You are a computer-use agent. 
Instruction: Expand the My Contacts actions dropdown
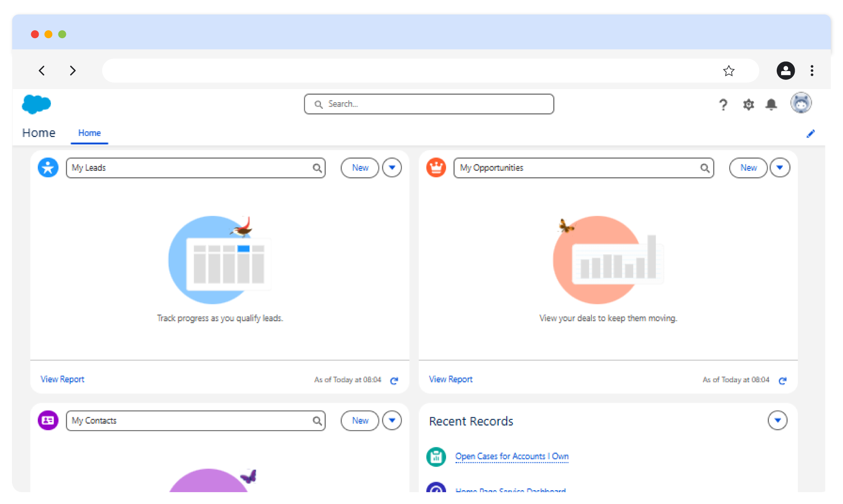click(x=392, y=420)
